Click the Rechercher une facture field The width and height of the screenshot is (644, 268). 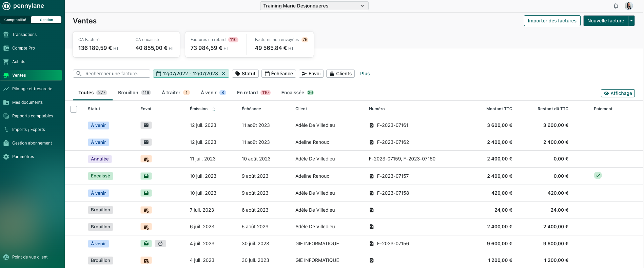(112, 74)
